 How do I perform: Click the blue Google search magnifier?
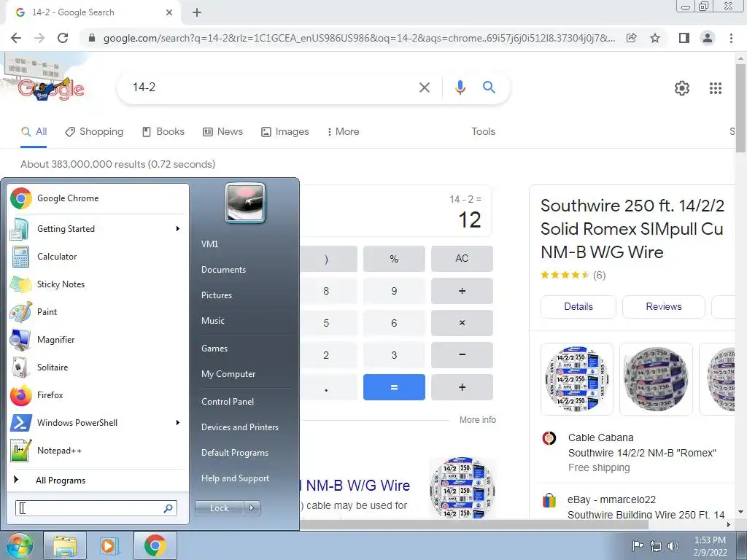click(x=489, y=87)
